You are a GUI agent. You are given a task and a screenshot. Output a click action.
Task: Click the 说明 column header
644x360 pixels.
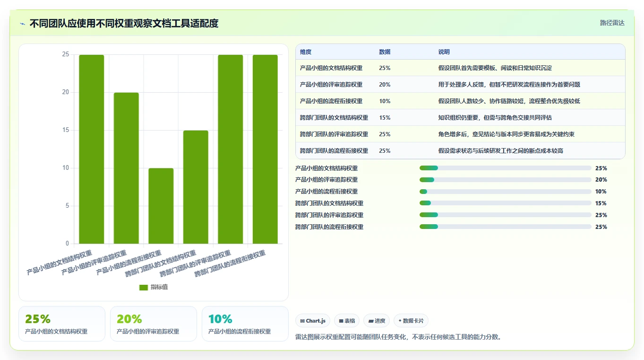click(x=444, y=52)
